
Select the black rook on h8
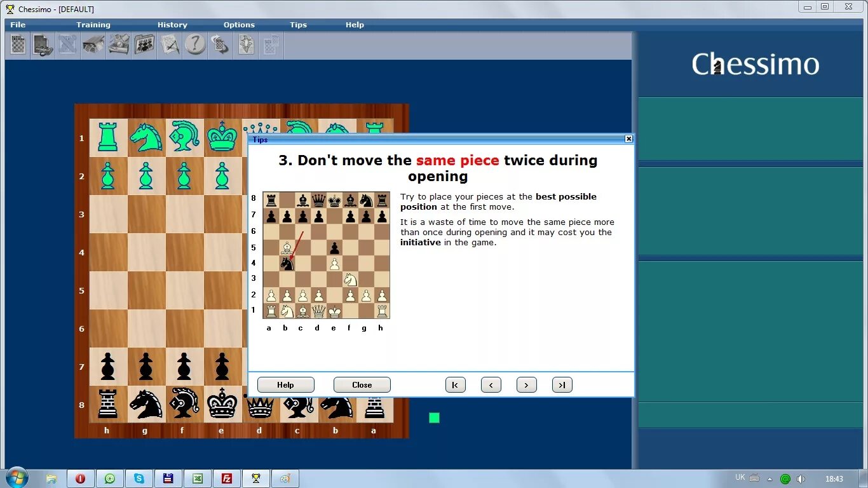pyautogui.click(x=108, y=404)
